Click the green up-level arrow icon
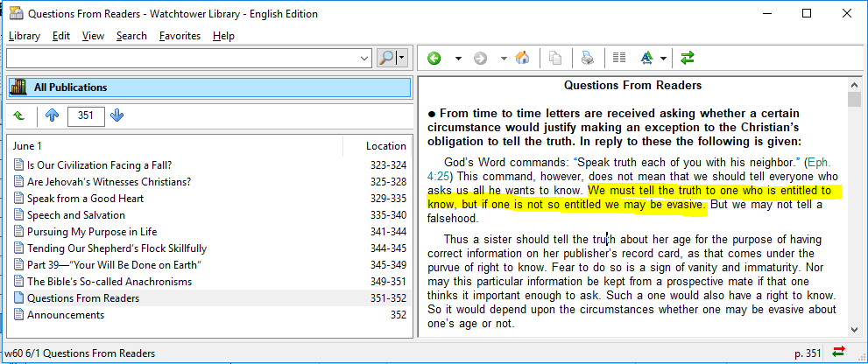868x364 pixels. [x=19, y=115]
